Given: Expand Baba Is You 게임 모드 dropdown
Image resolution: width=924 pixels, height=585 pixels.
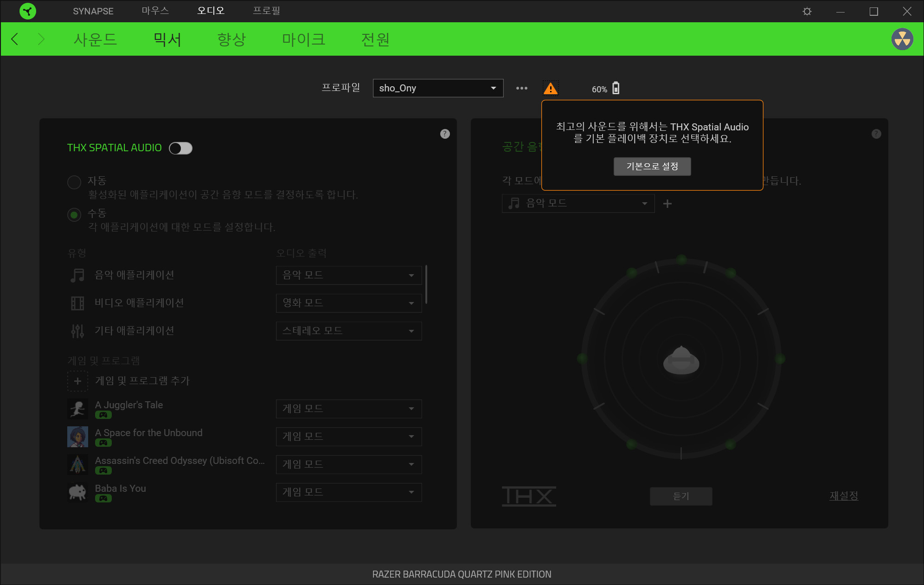Looking at the screenshot, I should click(348, 492).
